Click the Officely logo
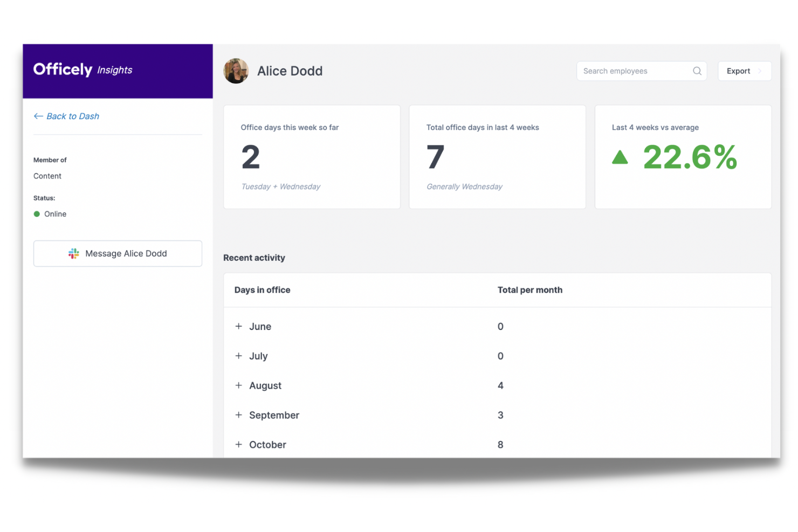 pos(63,69)
